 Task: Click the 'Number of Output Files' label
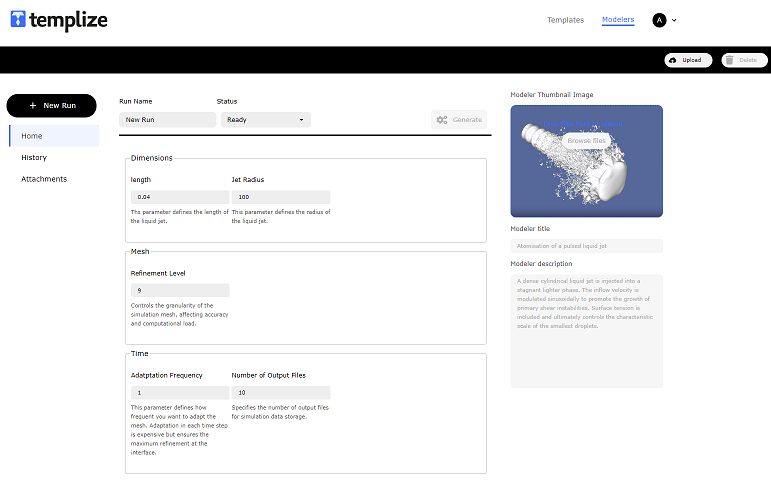(x=268, y=375)
